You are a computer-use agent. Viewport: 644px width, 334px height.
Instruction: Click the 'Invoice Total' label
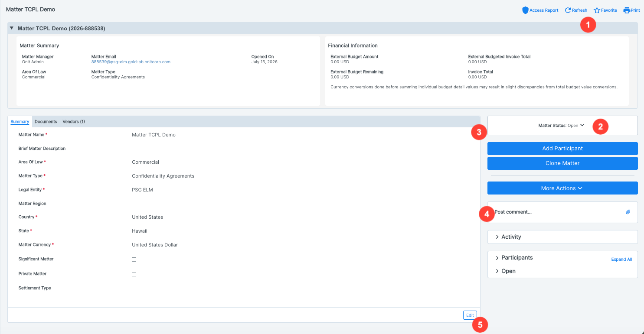coord(481,72)
